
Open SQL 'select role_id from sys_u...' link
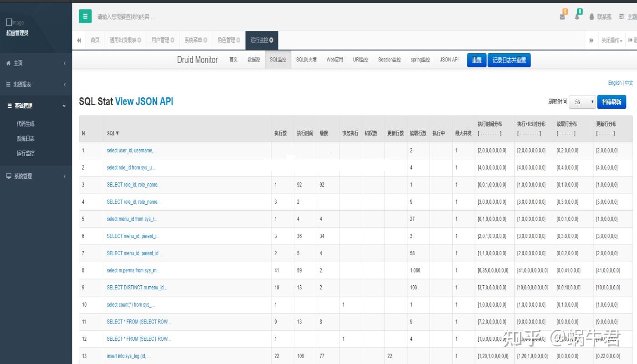[131, 167]
